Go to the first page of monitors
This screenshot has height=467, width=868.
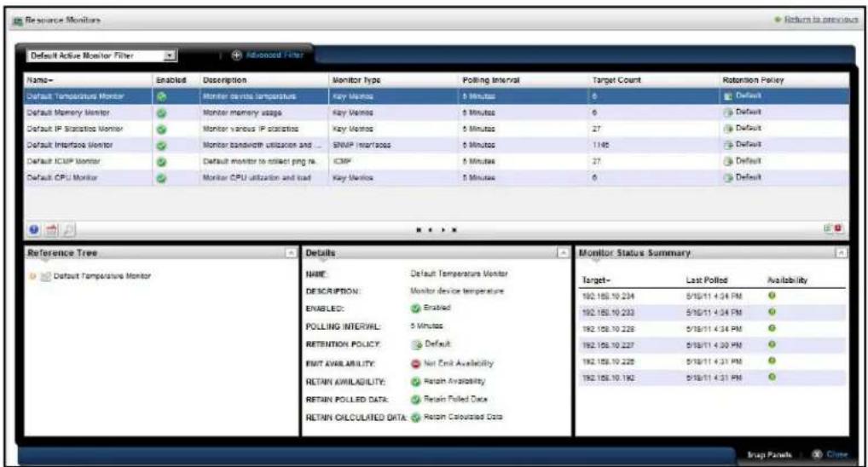click(x=419, y=229)
